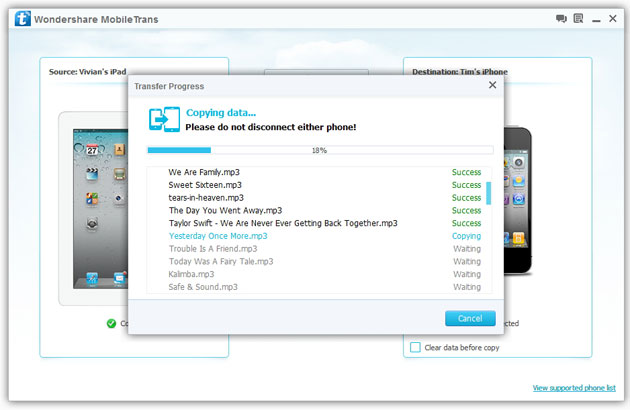Viewport: 630px width, 410px height.
Task: Click Please do not disconnect either phone text
Action: (x=271, y=127)
